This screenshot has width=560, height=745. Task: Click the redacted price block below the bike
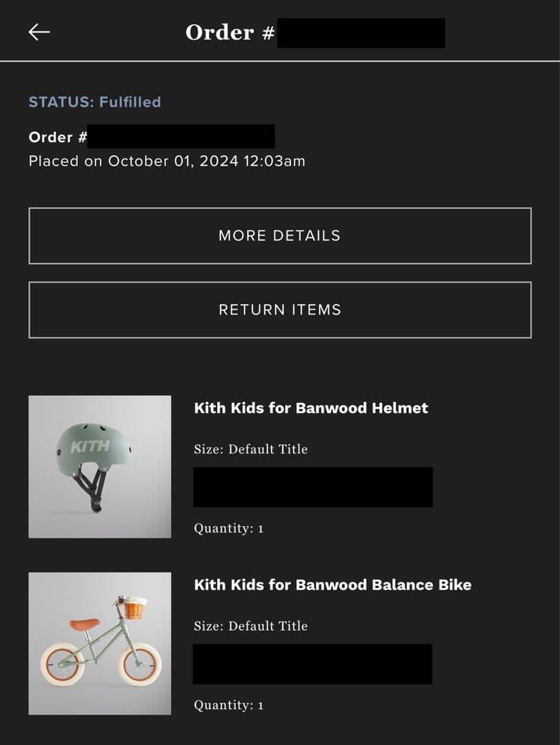coord(313,664)
